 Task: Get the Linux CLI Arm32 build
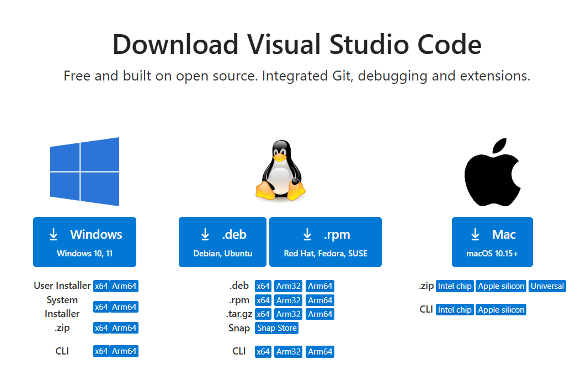288,352
